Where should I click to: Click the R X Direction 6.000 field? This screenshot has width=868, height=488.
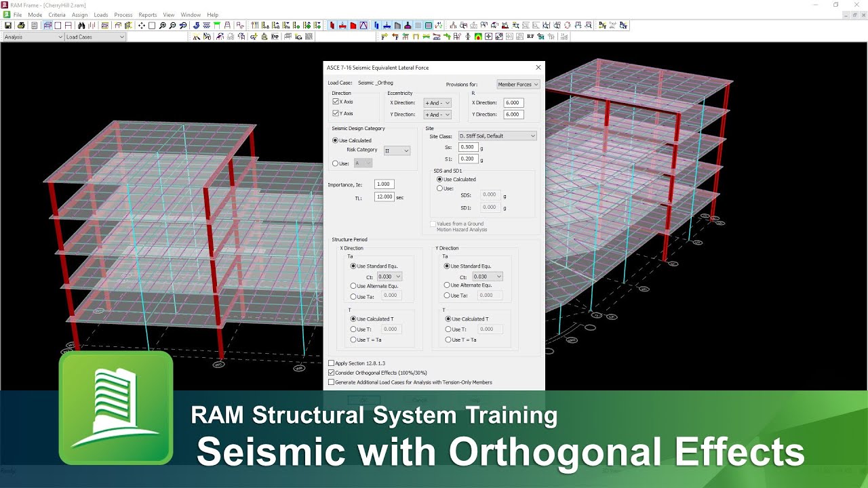coord(513,103)
